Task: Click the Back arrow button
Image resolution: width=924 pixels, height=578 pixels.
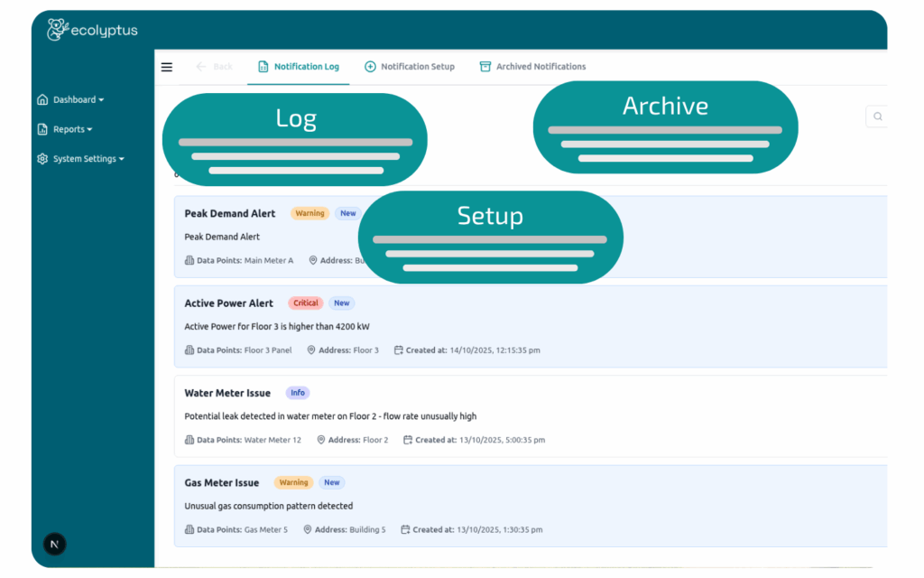Action: (215, 67)
